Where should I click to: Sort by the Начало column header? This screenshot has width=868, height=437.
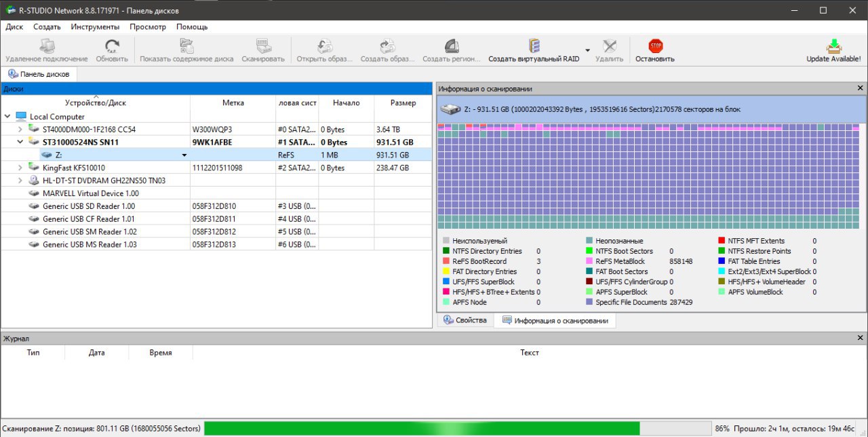pyautogui.click(x=346, y=103)
